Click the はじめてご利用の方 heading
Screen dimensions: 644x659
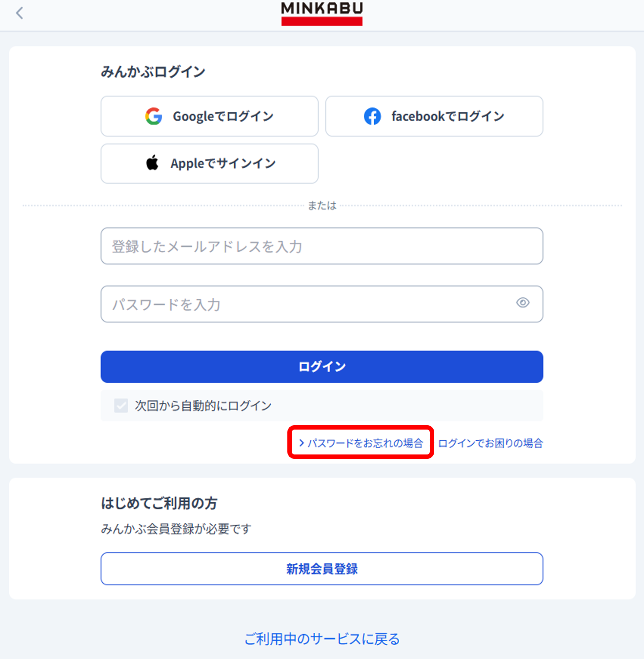[x=159, y=503]
